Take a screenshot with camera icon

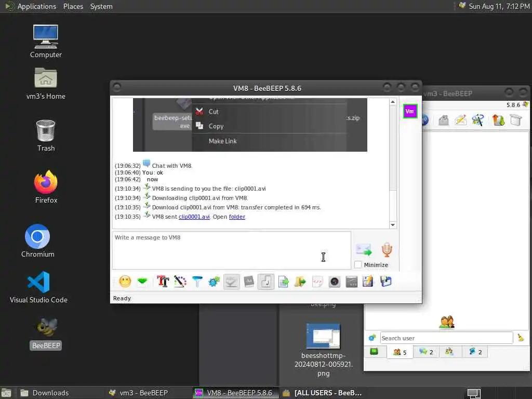pyautogui.click(x=334, y=282)
